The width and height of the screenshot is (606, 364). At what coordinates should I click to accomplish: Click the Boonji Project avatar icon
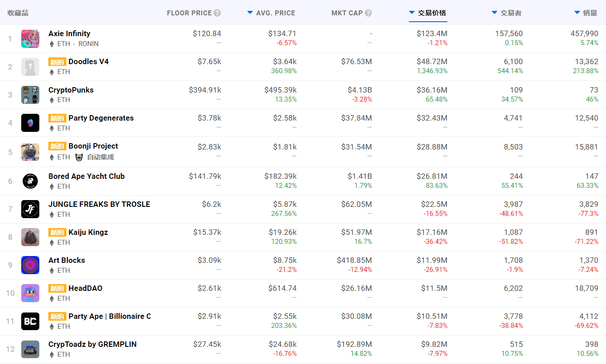point(30,152)
